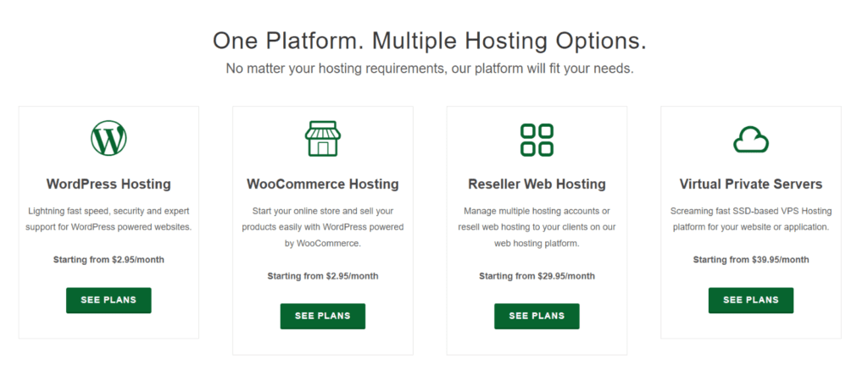Select the Reseller Web Hosting heading
Image resolution: width=868 pixels, height=392 pixels.
(x=537, y=184)
